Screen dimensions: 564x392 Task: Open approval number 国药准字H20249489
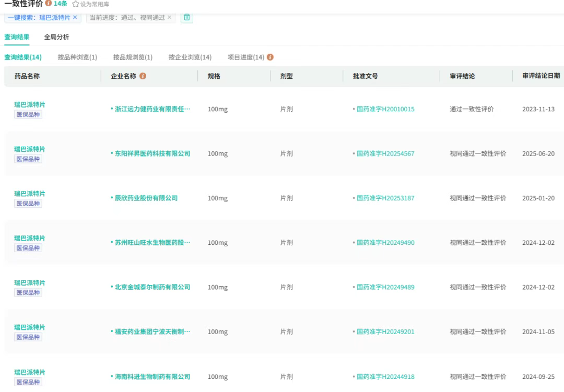pos(385,288)
